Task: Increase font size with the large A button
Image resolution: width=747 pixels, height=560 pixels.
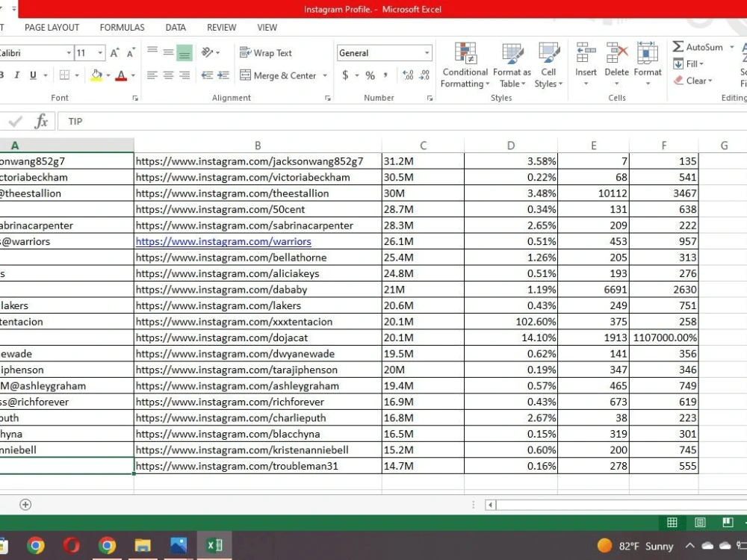Action: [114, 53]
